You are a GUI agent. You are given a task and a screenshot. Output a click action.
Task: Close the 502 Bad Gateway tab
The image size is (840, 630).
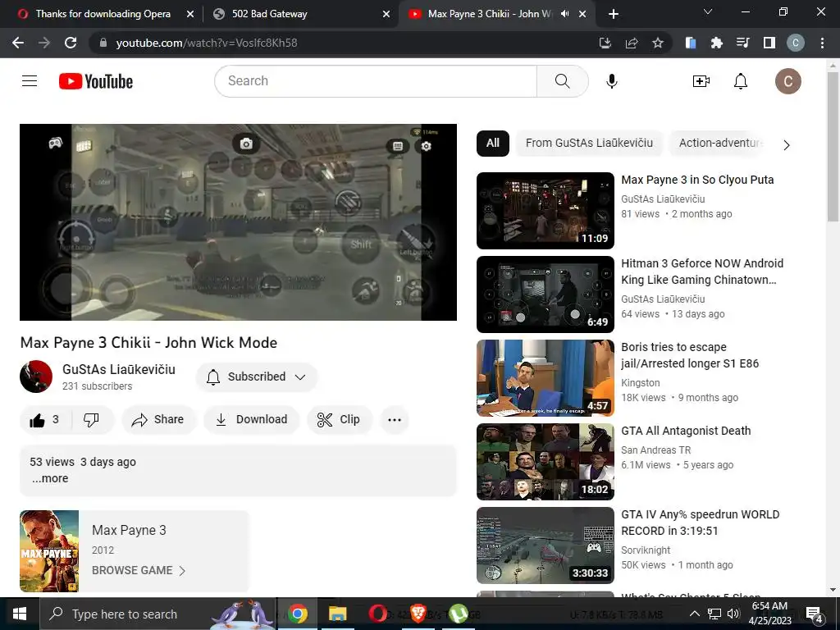(386, 14)
